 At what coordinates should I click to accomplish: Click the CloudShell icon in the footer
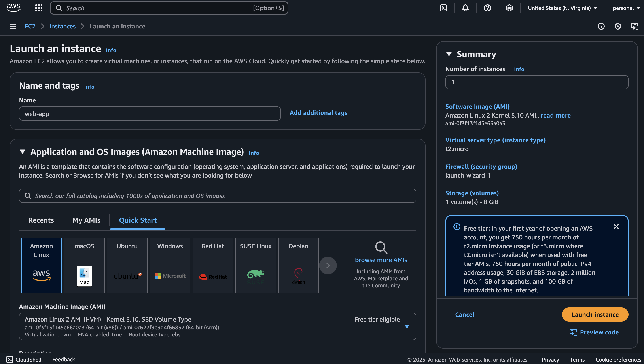(9, 360)
